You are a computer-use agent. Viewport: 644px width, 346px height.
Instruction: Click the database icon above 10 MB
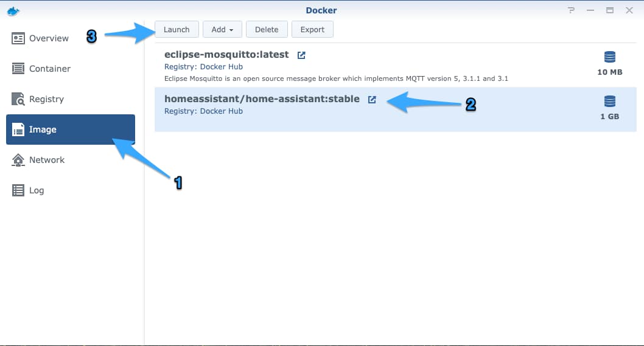[609, 57]
